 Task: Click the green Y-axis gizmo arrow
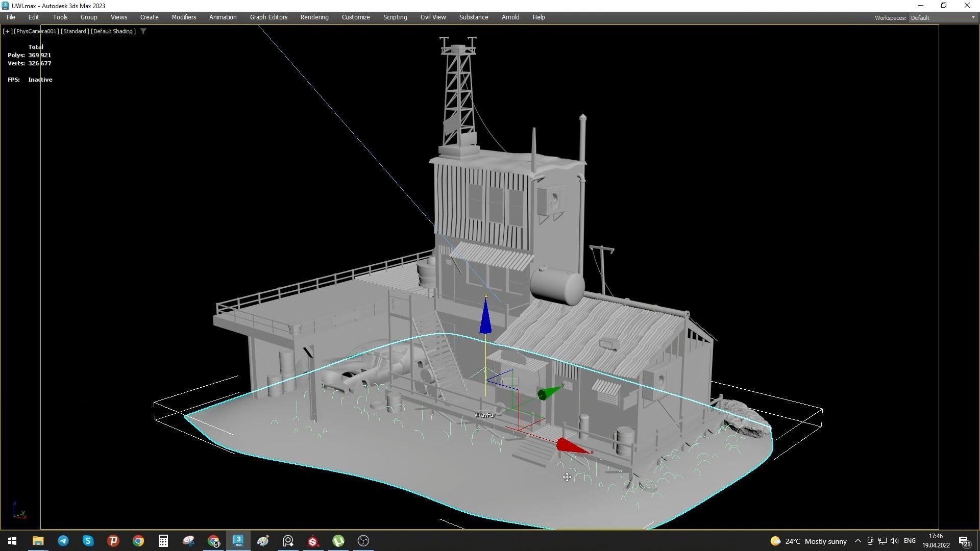click(550, 392)
